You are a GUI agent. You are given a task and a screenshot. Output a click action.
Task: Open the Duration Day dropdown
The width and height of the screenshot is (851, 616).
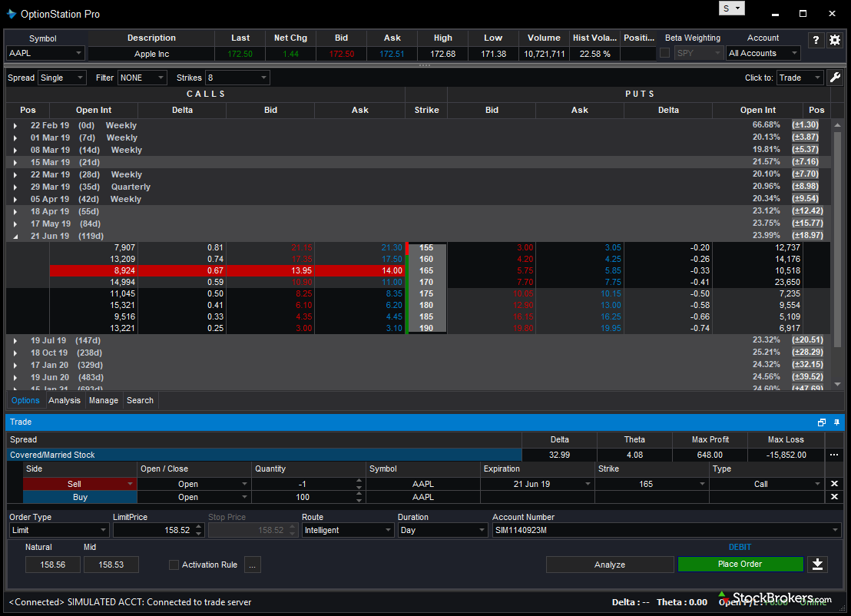point(442,530)
